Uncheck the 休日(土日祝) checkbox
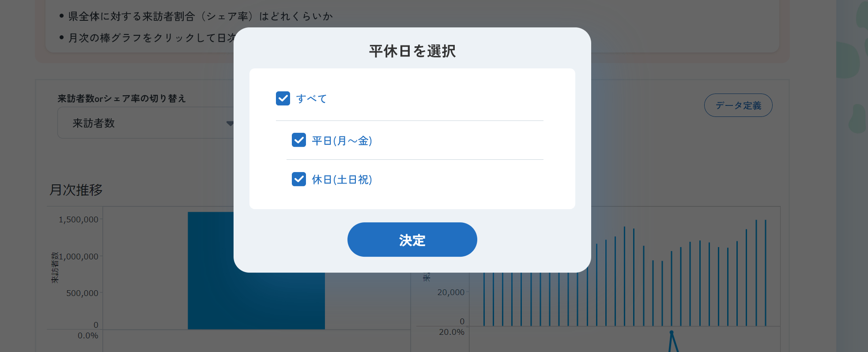This screenshot has height=352, width=868. (299, 179)
